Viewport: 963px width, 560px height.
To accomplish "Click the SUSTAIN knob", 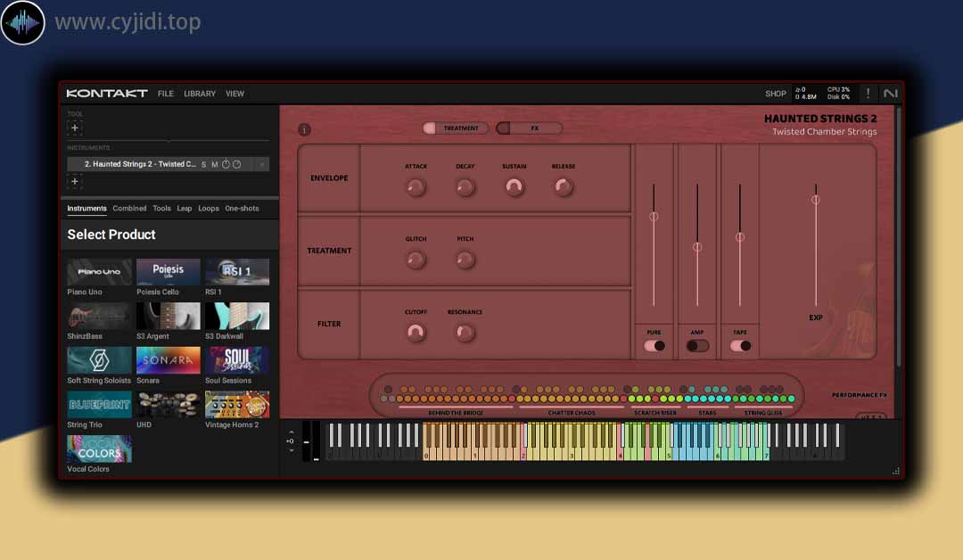I will click(x=514, y=186).
